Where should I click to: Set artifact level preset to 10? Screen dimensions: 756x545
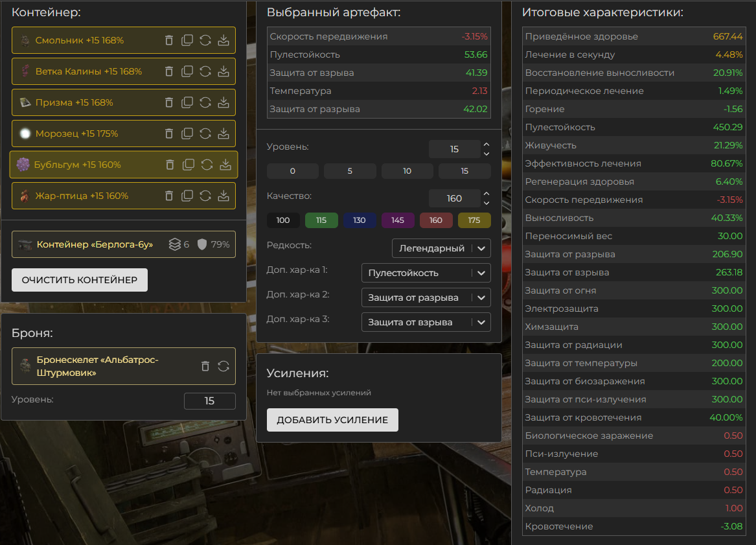[x=407, y=171]
